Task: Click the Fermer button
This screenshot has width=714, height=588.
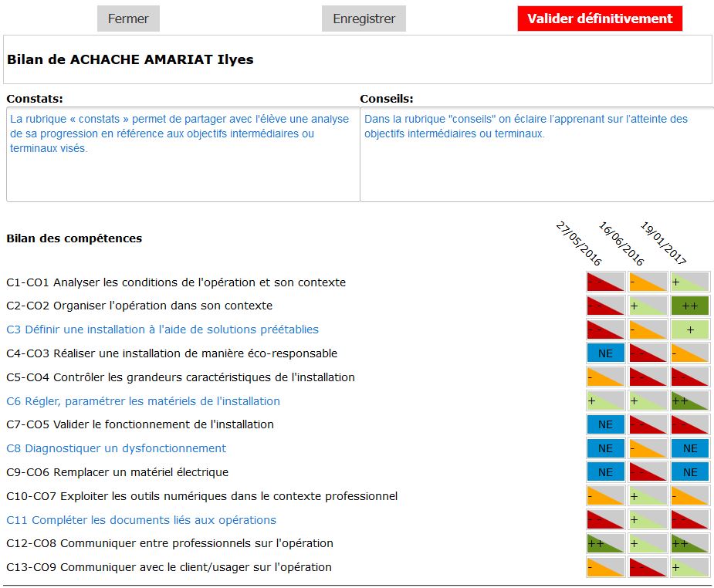Action: 128,19
